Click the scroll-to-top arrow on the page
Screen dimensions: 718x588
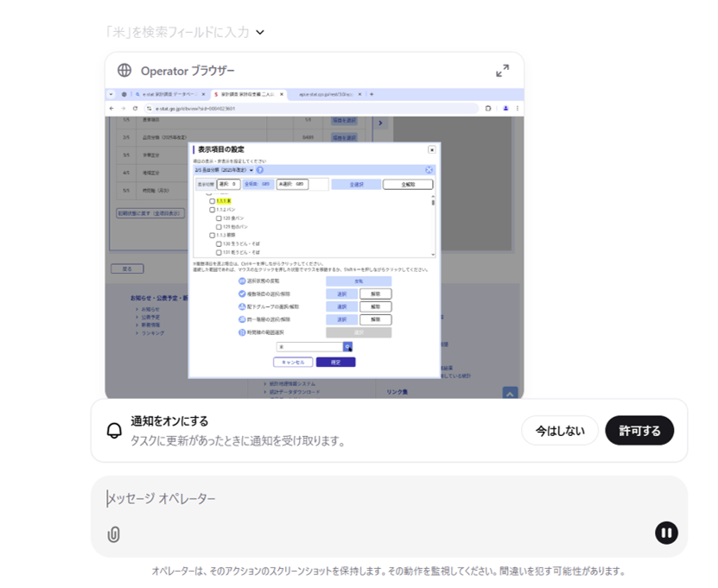[510, 393]
